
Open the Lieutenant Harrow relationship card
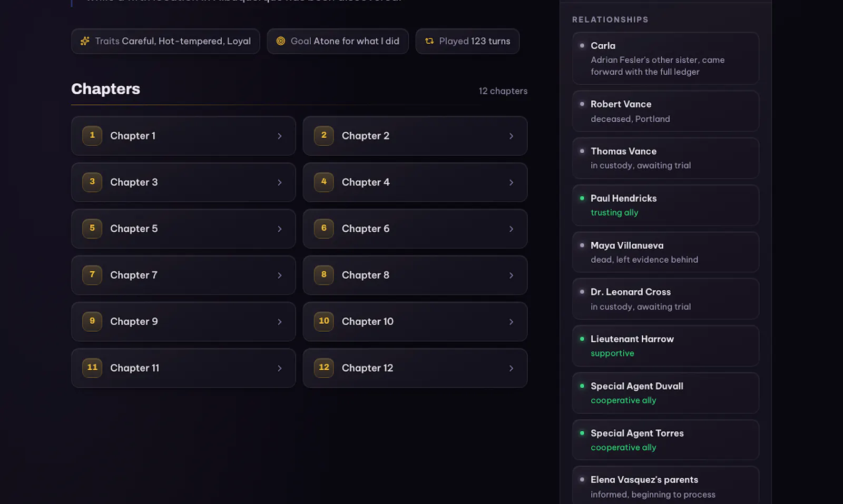tap(665, 345)
